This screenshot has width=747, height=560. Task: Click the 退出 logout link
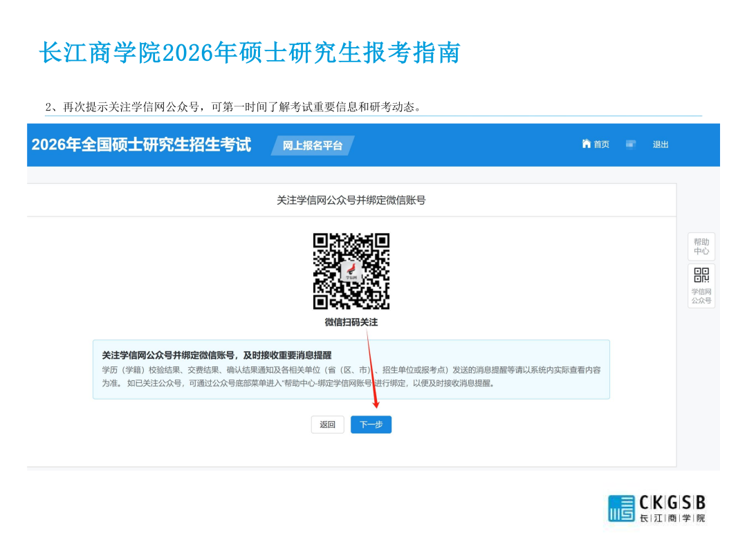click(x=661, y=144)
